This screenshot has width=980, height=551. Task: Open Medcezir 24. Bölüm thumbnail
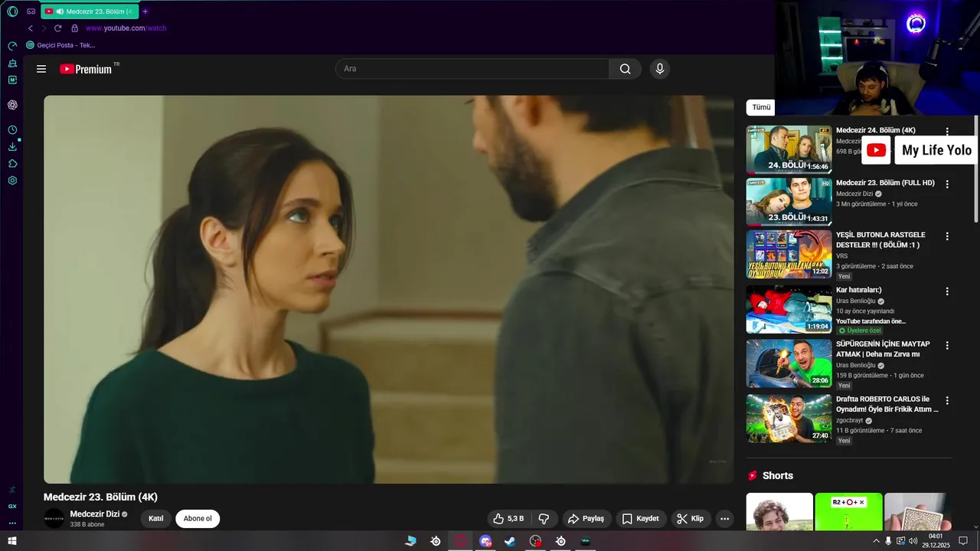789,149
